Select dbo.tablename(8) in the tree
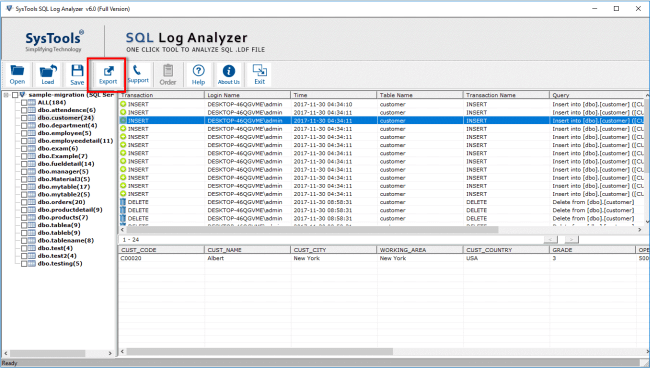Viewport: 650px width, 368px height. (66, 241)
